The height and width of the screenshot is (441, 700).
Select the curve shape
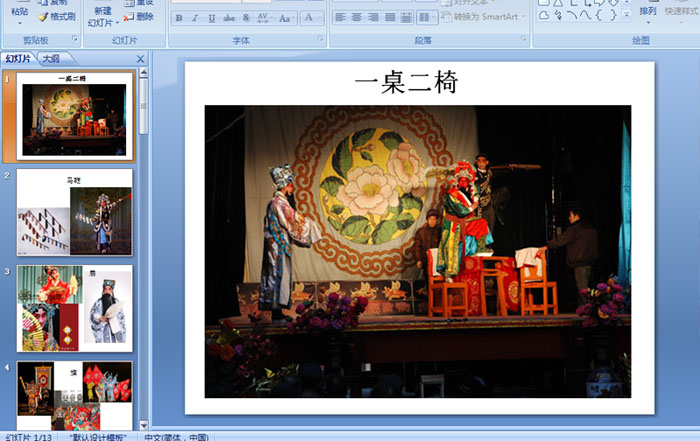(585, 15)
